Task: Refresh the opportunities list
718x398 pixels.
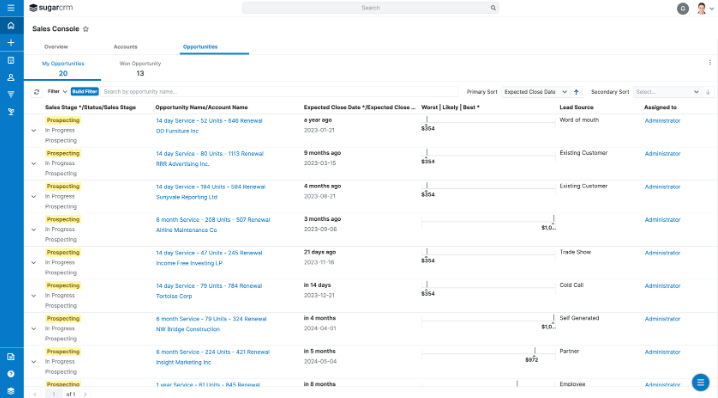Action: pyautogui.click(x=37, y=92)
